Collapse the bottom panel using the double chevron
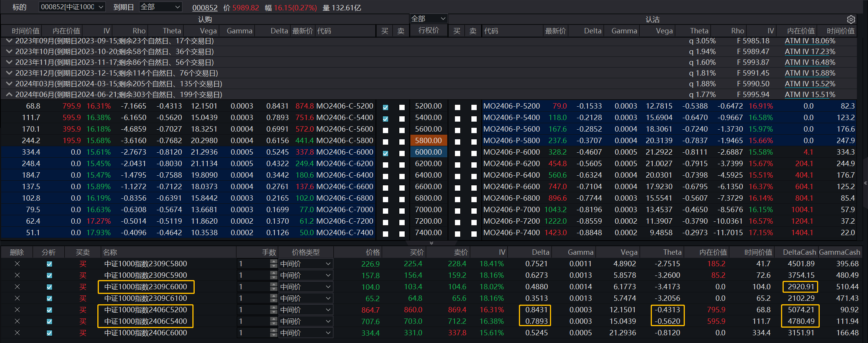 coord(432,243)
